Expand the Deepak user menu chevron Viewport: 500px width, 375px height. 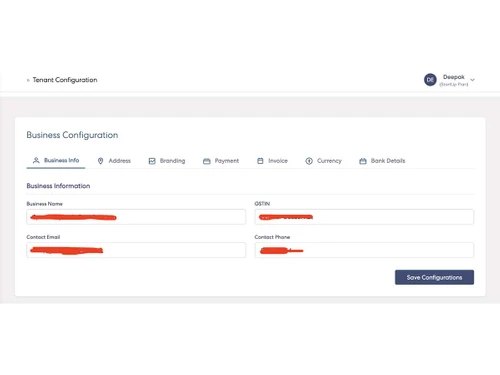pos(472,80)
